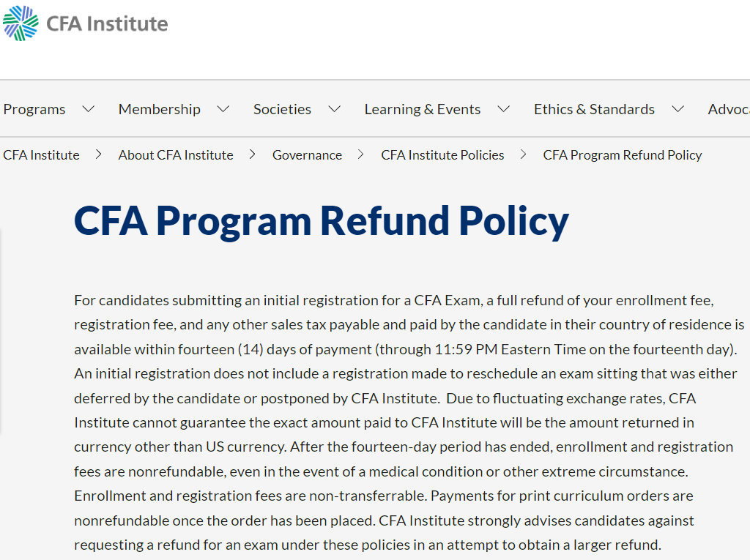Click the CFA Institute logo
This screenshot has width=750, height=560.
[85, 23]
